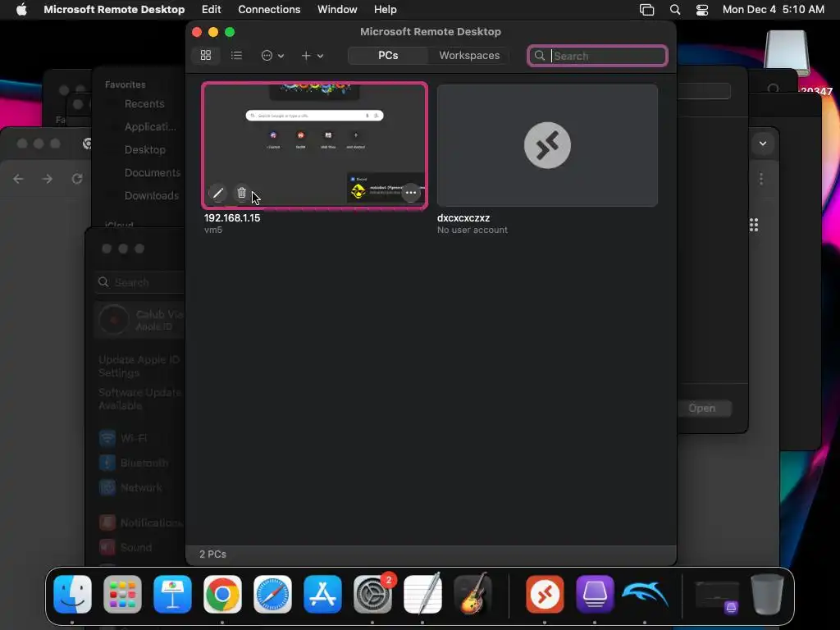This screenshot has height=630, width=840.
Task: Click Software Update Available in System Settings
Action: (139, 399)
